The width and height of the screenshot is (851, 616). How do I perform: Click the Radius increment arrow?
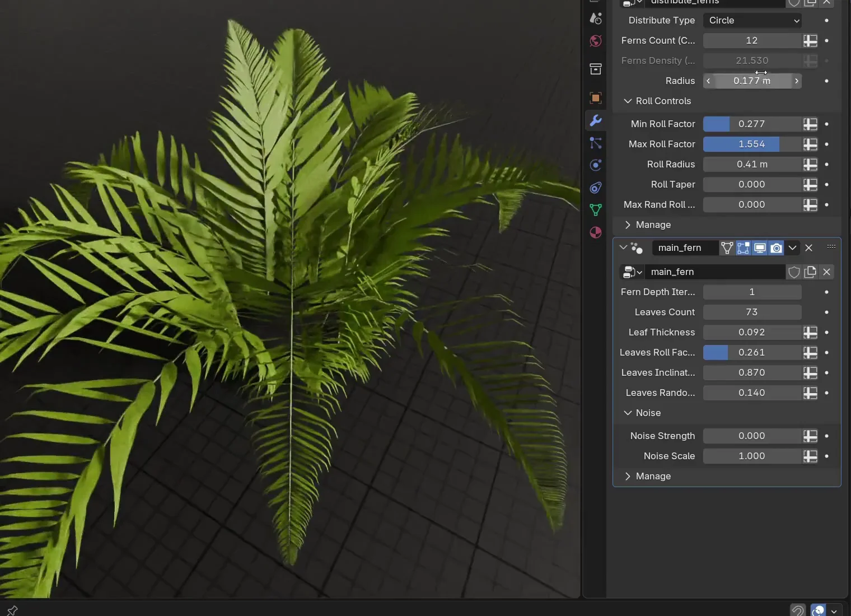point(796,81)
